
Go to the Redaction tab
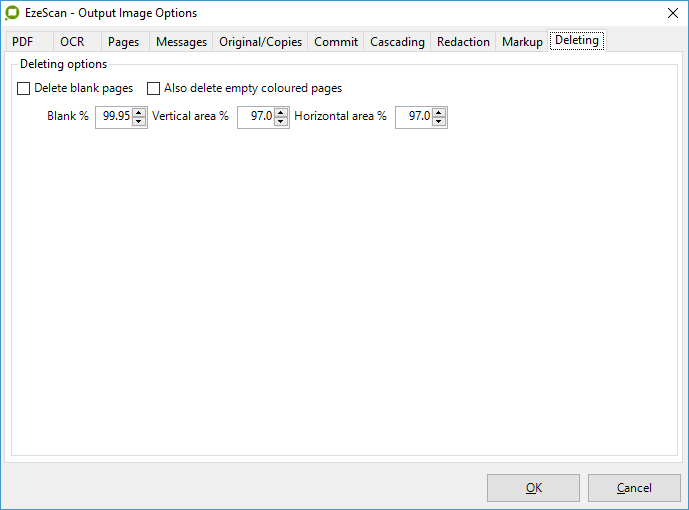point(463,42)
